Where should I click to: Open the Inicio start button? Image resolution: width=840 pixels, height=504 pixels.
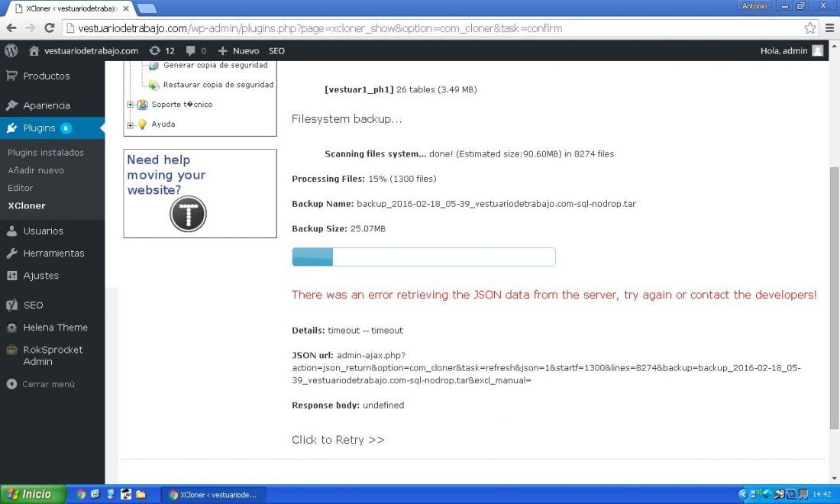(x=33, y=494)
